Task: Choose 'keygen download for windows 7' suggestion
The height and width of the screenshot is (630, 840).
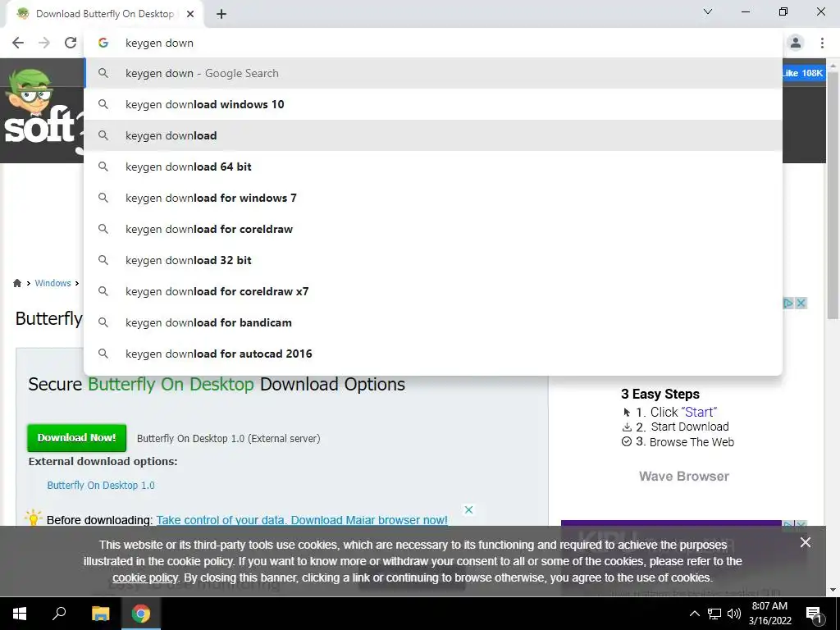Action: coord(433,198)
